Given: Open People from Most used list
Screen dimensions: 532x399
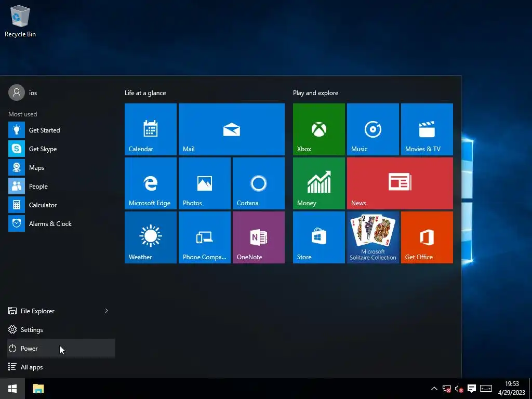Looking at the screenshot, I should (x=61, y=186).
